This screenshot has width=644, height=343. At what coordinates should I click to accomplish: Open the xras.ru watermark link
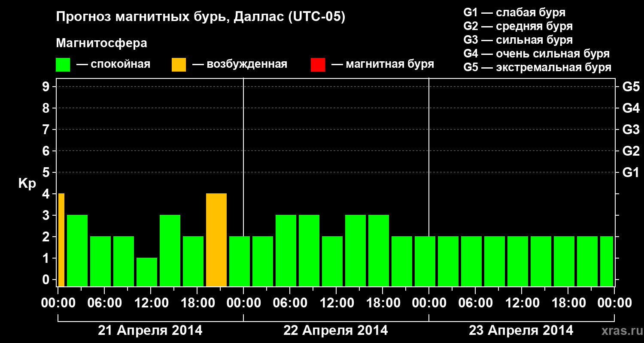(619, 331)
